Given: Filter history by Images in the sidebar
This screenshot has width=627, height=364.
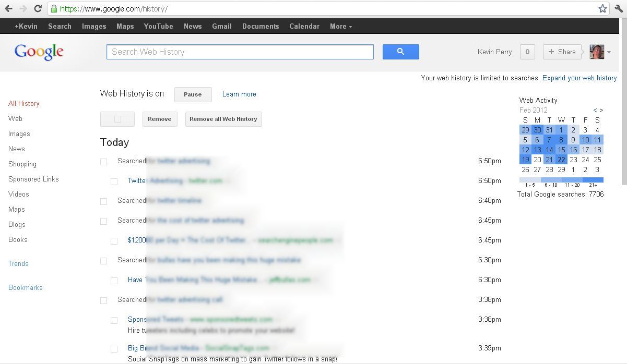Looking at the screenshot, I should click(x=19, y=134).
